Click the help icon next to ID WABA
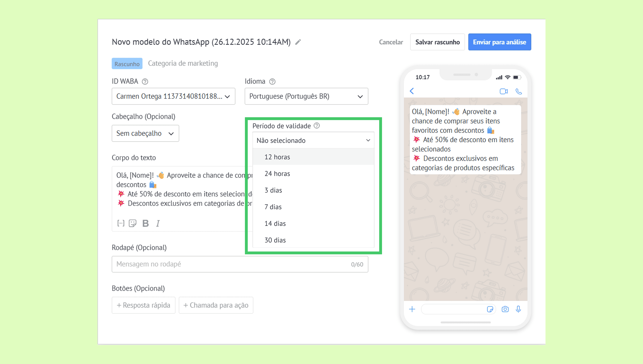Image resolution: width=643 pixels, height=364 pixels. coord(145,82)
